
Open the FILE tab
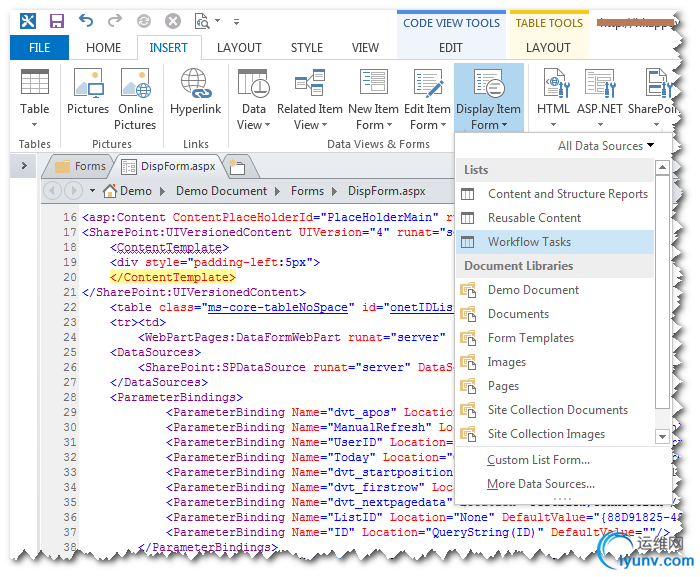point(39,47)
